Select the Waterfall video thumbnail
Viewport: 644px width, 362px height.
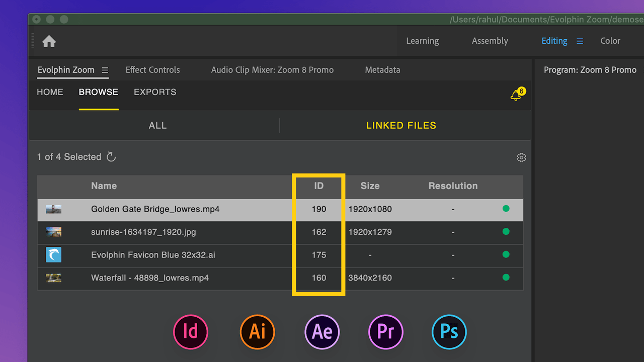[x=53, y=278]
